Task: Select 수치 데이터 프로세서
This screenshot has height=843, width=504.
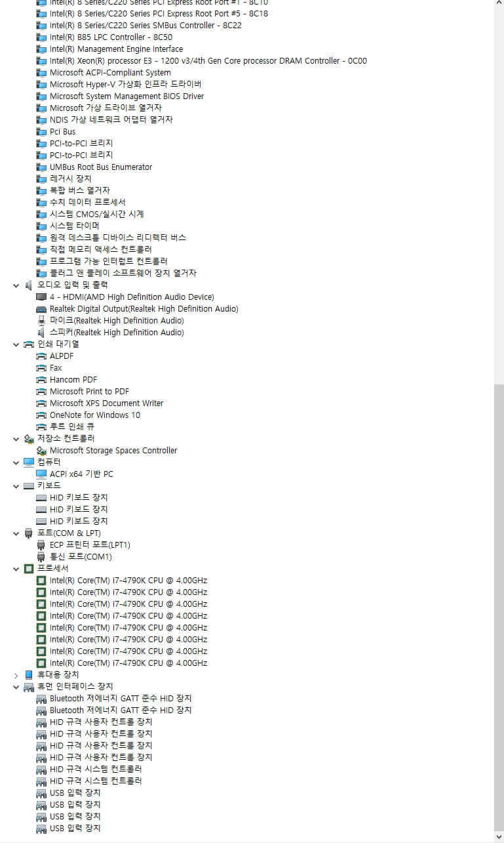Action: 88,202
